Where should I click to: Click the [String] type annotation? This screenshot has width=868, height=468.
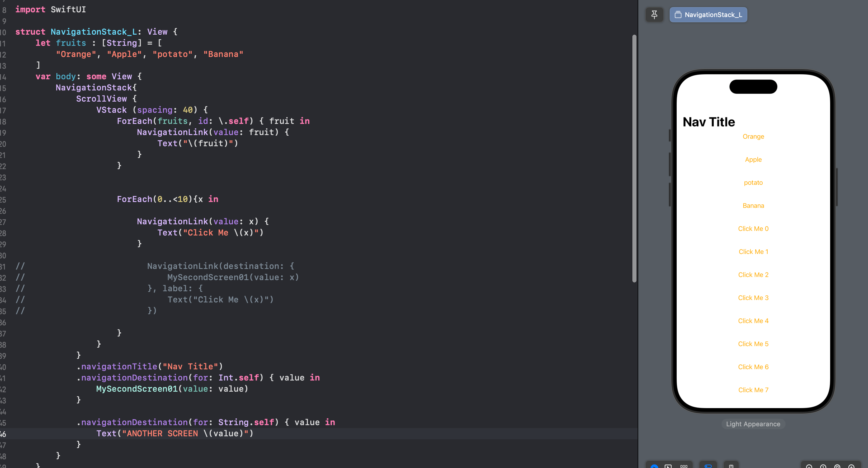(x=122, y=43)
